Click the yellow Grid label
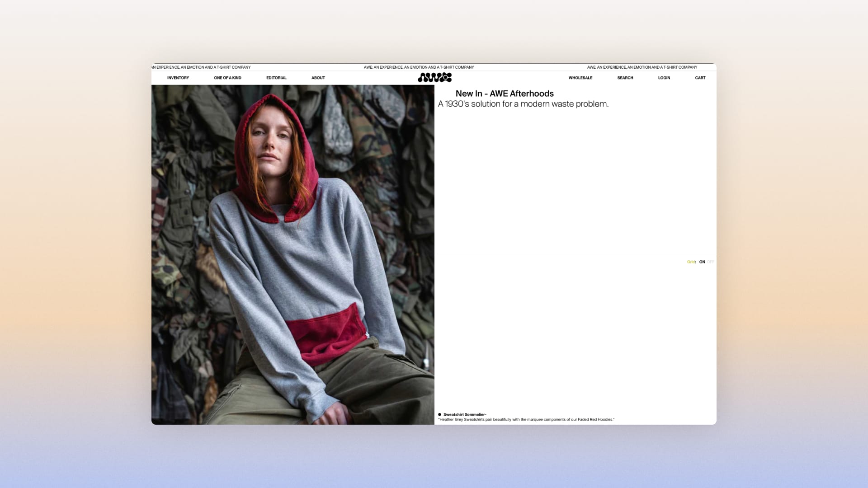 pyautogui.click(x=691, y=262)
